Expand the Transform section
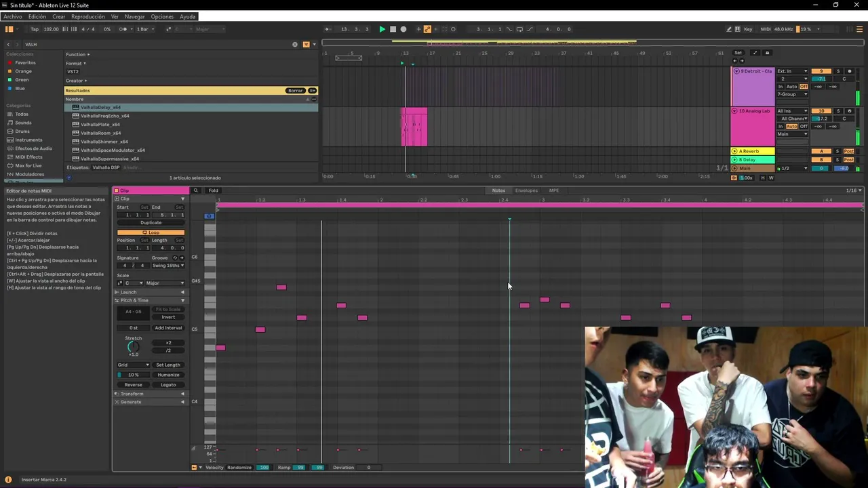 [150, 394]
